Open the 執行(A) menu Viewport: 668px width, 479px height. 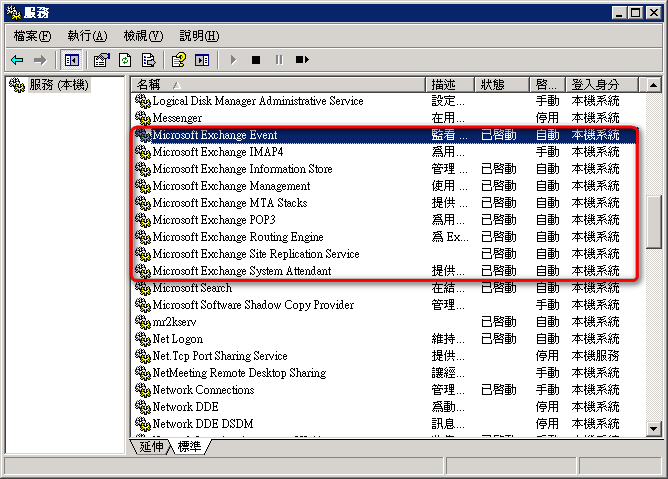[x=87, y=36]
